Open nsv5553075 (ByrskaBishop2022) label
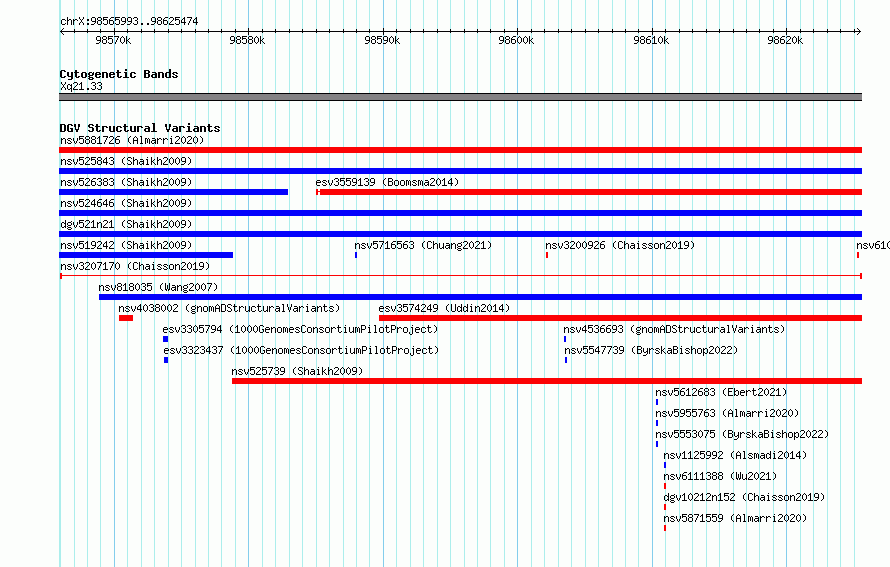Viewport: 890px width, 567px height. coord(742,434)
